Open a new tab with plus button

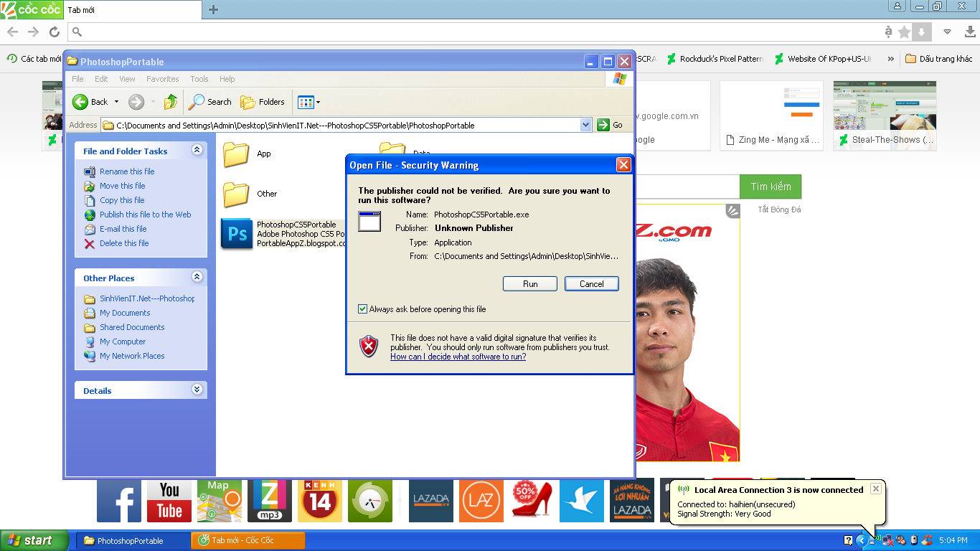point(213,9)
